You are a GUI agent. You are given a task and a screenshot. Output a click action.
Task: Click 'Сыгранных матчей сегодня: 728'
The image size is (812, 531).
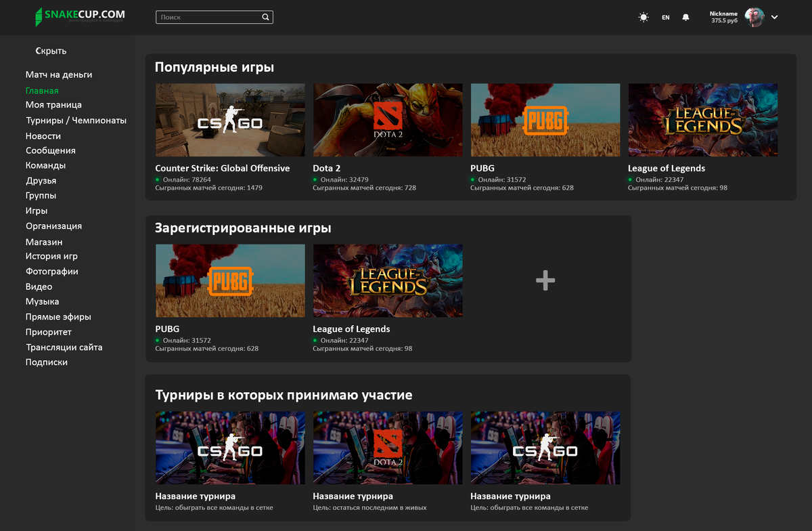tap(364, 188)
